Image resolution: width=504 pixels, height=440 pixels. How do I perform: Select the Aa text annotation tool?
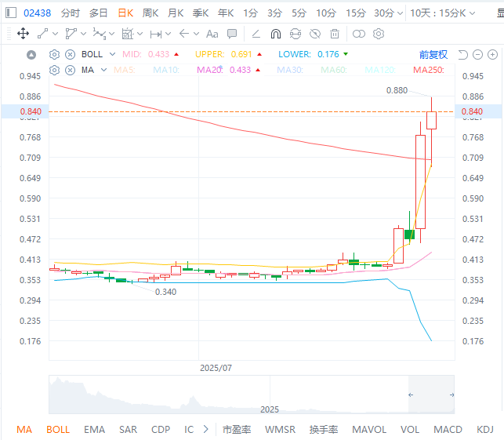click(x=212, y=34)
